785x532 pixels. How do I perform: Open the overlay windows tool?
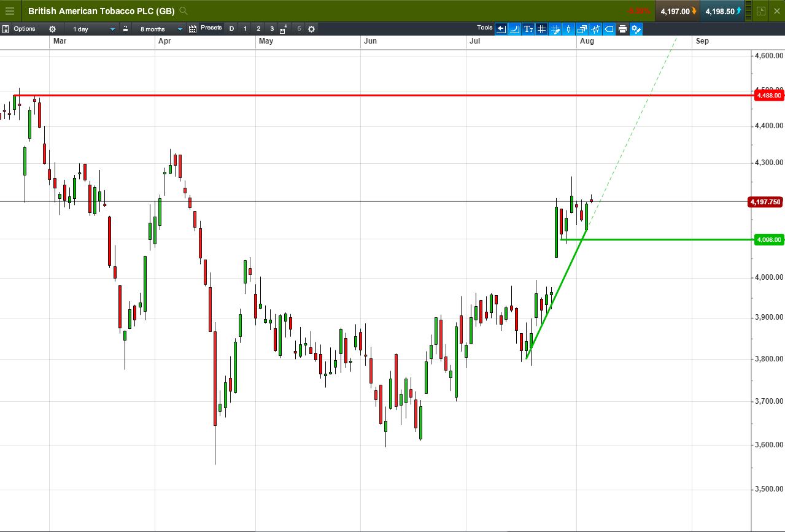point(582,29)
